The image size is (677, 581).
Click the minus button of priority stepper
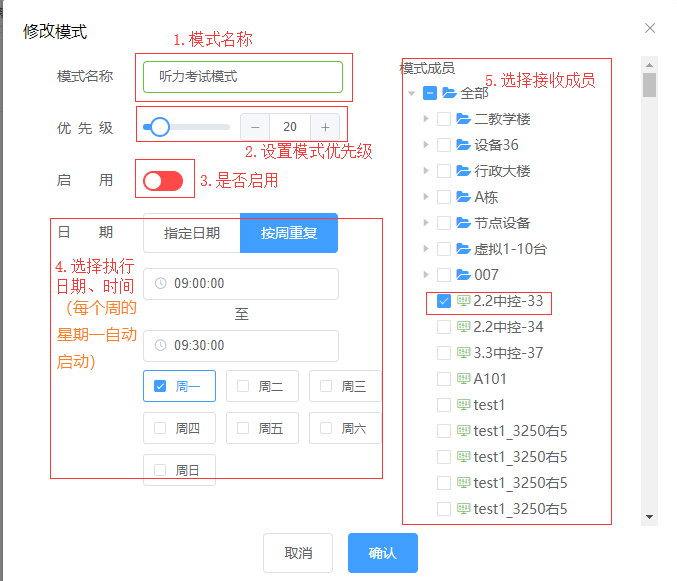tap(255, 127)
